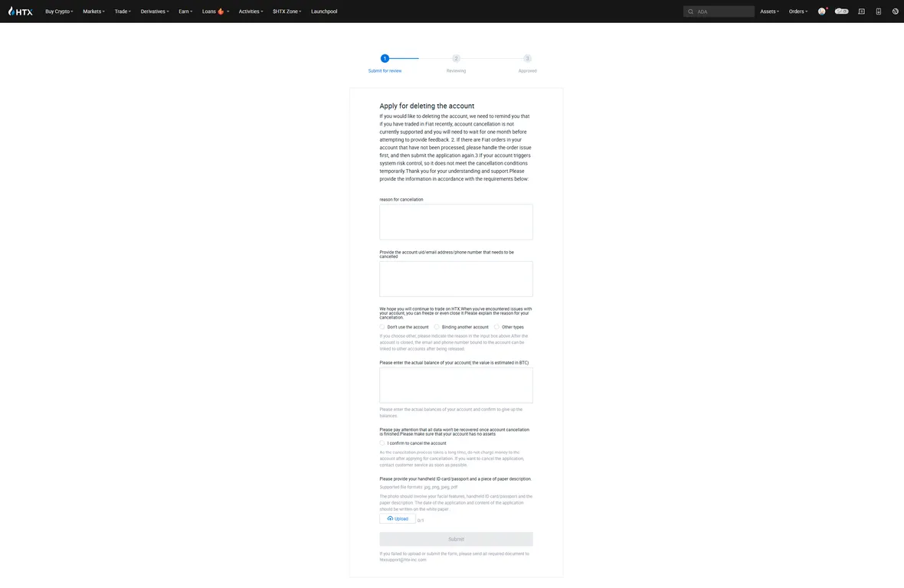The height and width of the screenshot is (588, 904).
Task: Click the mobile app phone icon
Action: click(x=878, y=11)
